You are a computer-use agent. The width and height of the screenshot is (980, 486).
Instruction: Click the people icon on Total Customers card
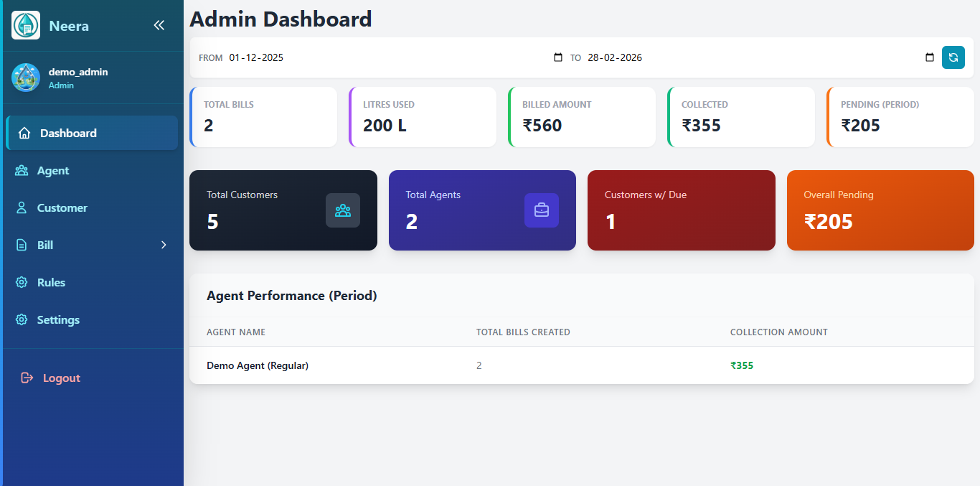pos(343,210)
